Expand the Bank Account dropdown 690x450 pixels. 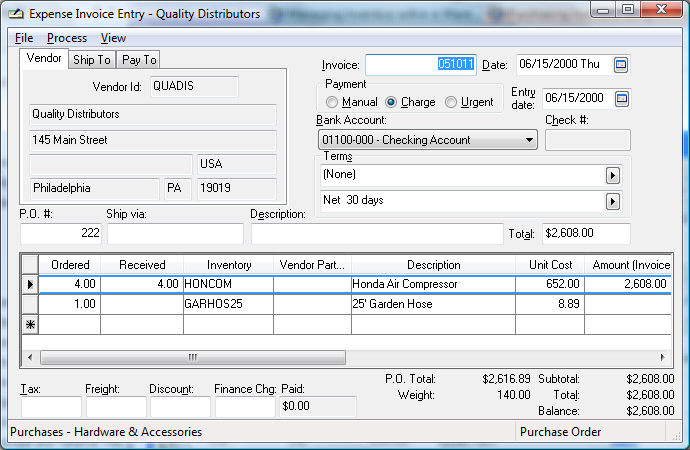click(x=529, y=140)
